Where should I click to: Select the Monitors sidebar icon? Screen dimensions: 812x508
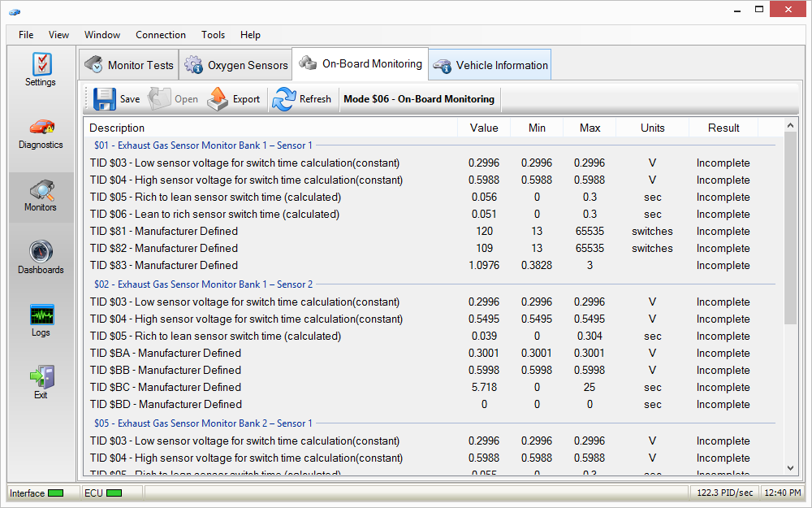coord(41,191)
